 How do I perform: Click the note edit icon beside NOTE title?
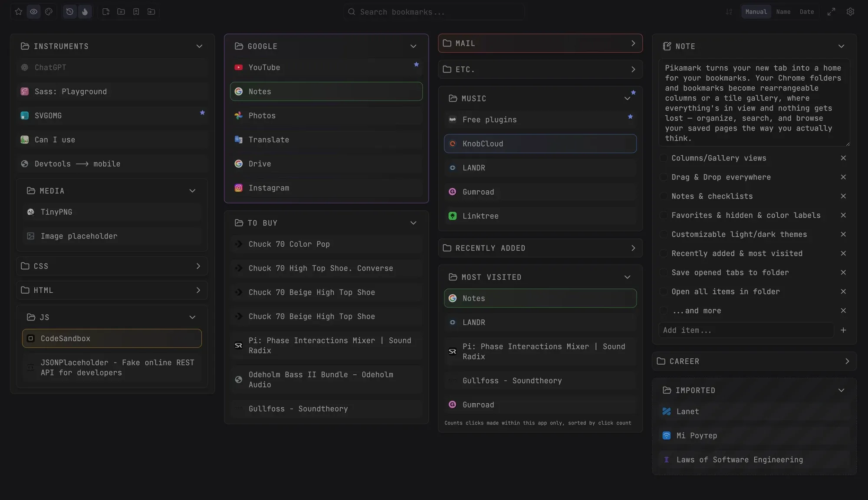pyautogui.click(x=667, y=46)
